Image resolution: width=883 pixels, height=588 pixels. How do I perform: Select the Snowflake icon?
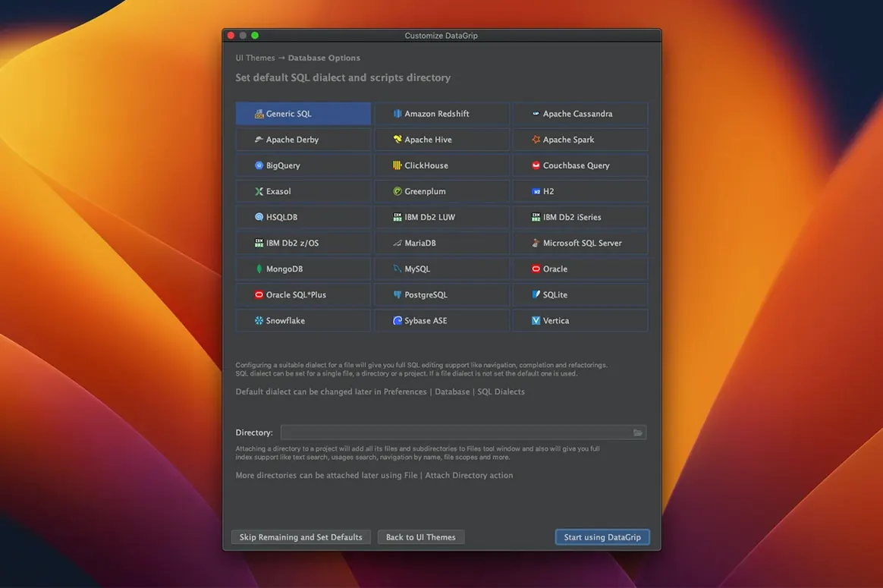(x=259, y=321)
